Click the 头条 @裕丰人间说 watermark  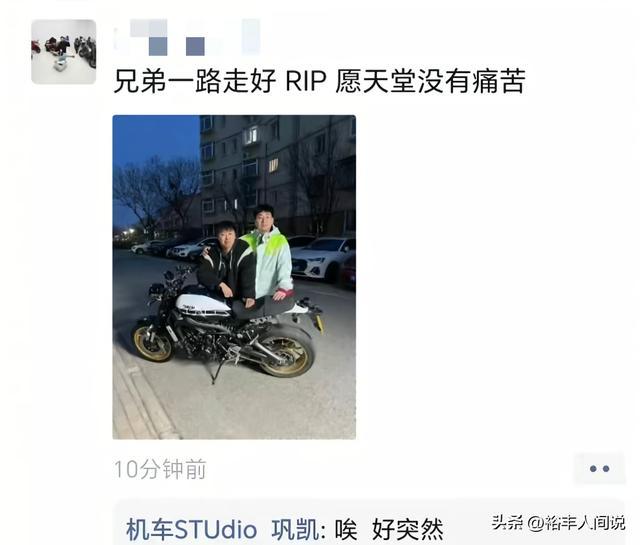coord(558,523)
